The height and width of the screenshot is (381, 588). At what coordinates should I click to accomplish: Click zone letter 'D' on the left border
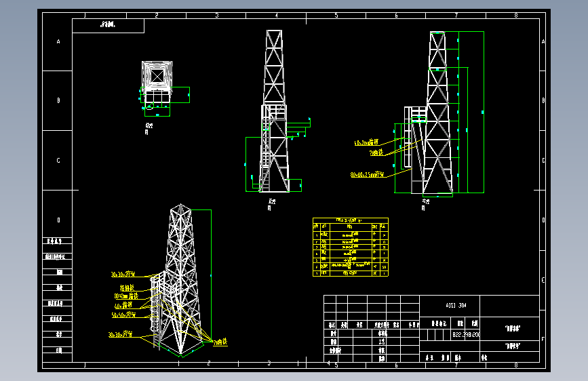coord(58,220)
